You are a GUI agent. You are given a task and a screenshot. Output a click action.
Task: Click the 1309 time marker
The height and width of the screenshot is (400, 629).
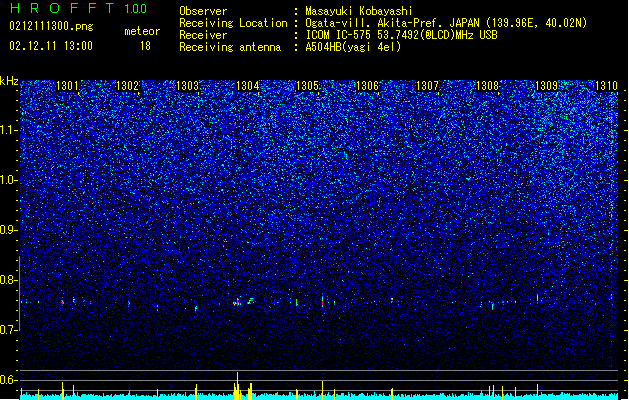[x=547, y=86]
